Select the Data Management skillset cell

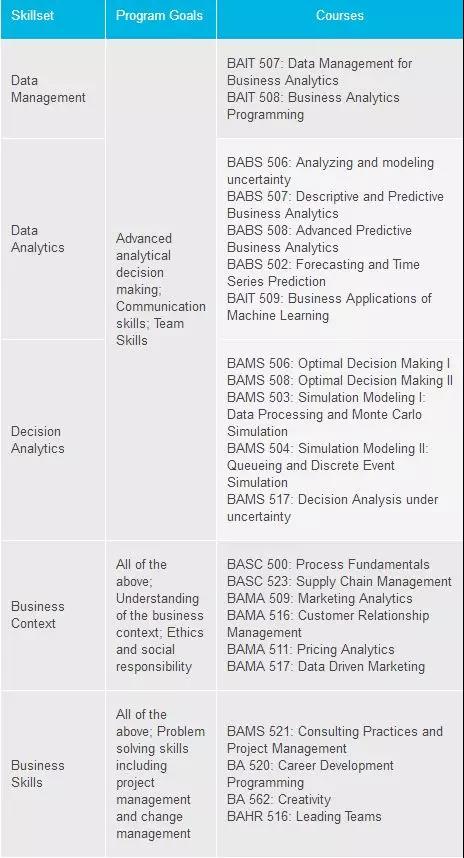53,89
